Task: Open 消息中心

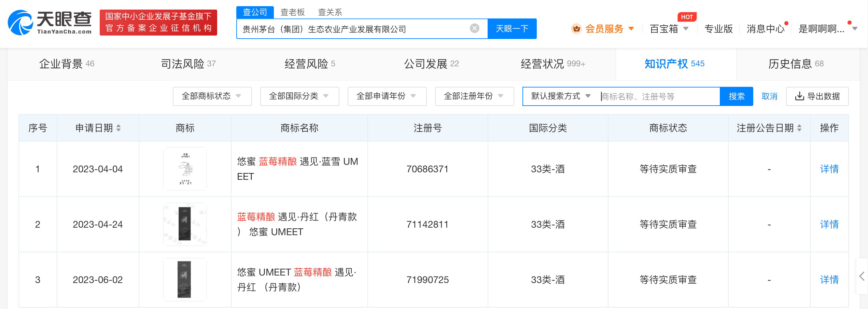Action: click(766, 29)
